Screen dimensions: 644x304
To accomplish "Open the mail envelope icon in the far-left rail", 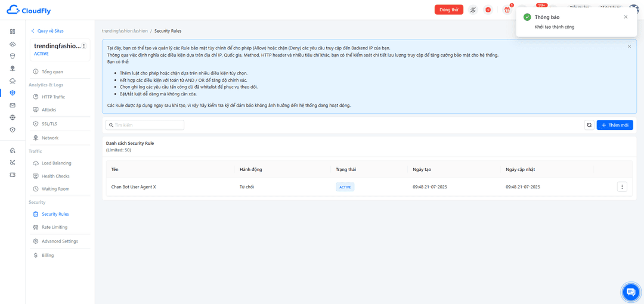I will [13, 105].
